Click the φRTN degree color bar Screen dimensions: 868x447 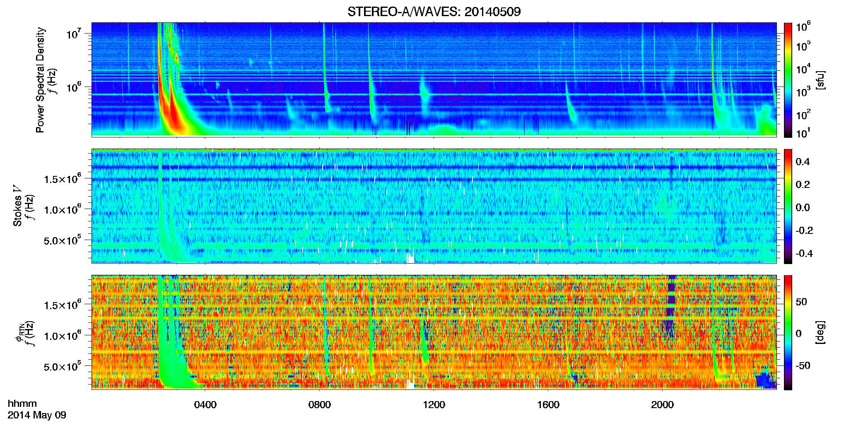tap(788, 332)
